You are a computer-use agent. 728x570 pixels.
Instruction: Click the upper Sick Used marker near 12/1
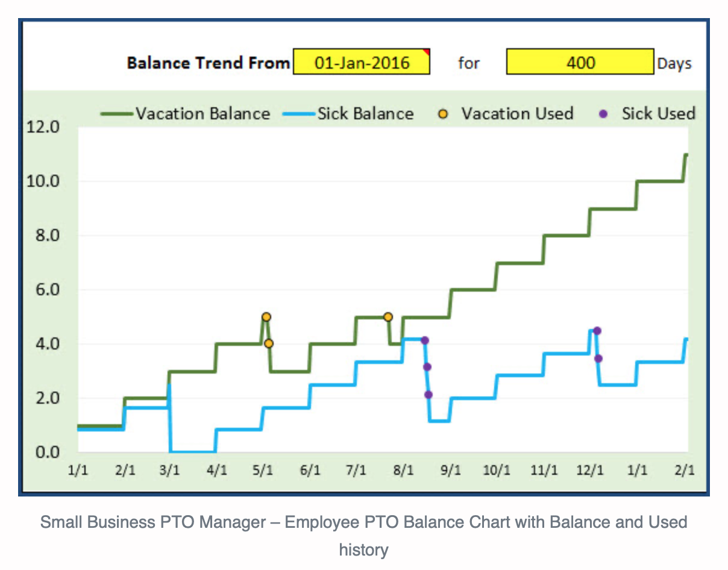[x=597, y=331]
